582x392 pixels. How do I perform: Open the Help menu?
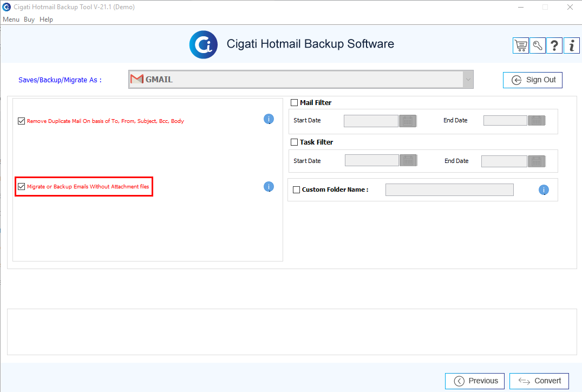click(x=47, y=19)
